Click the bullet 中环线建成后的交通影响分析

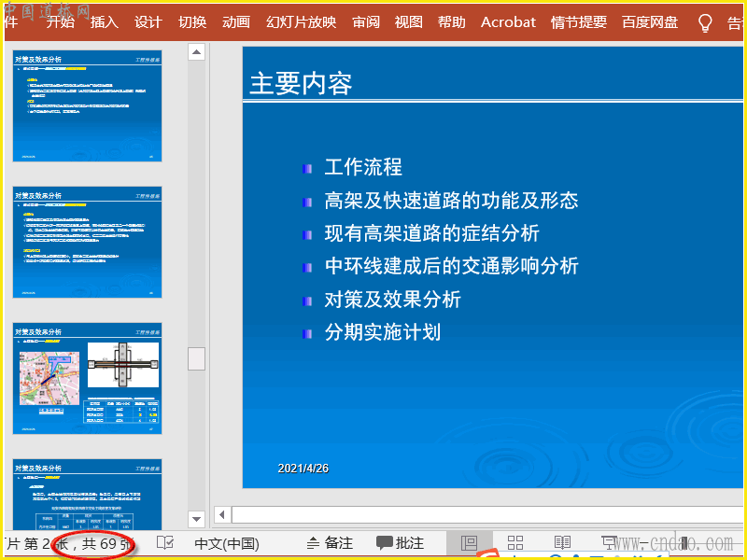coord(452,266)
